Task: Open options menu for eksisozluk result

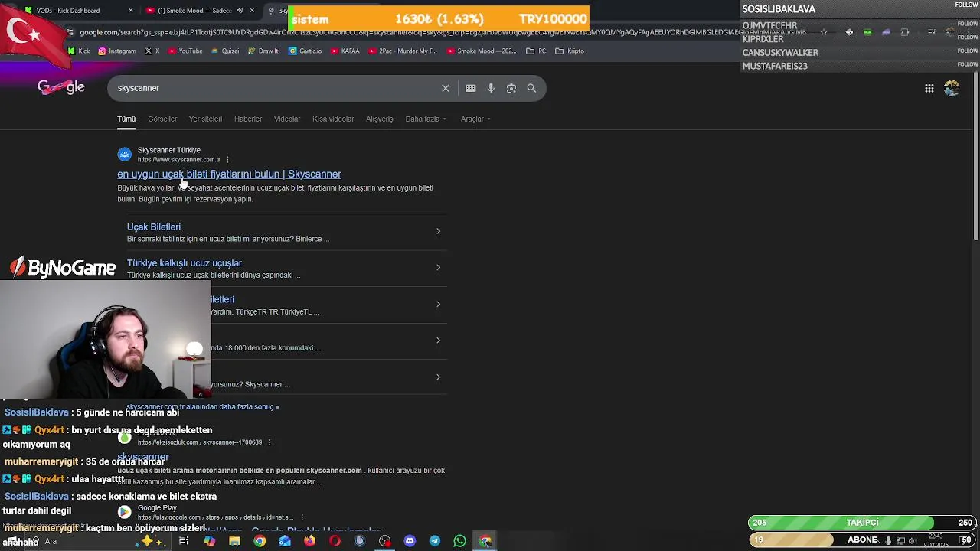Action: point(269,442)
